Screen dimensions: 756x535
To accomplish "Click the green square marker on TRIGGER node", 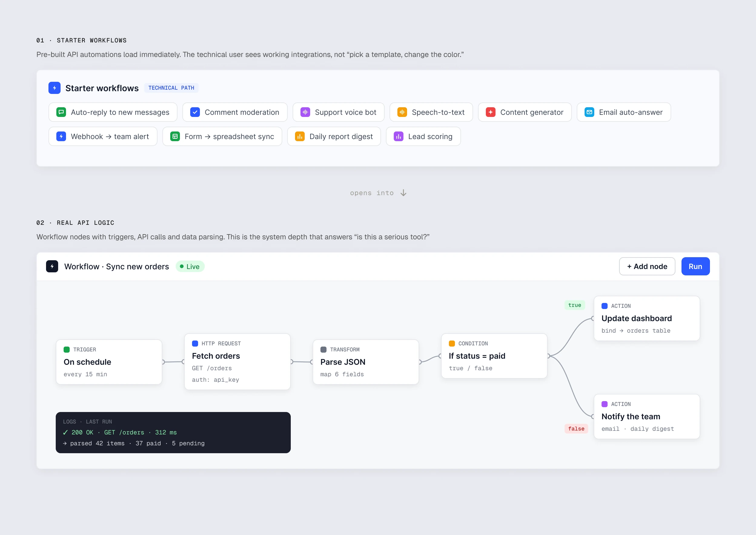I will (67, 350).
